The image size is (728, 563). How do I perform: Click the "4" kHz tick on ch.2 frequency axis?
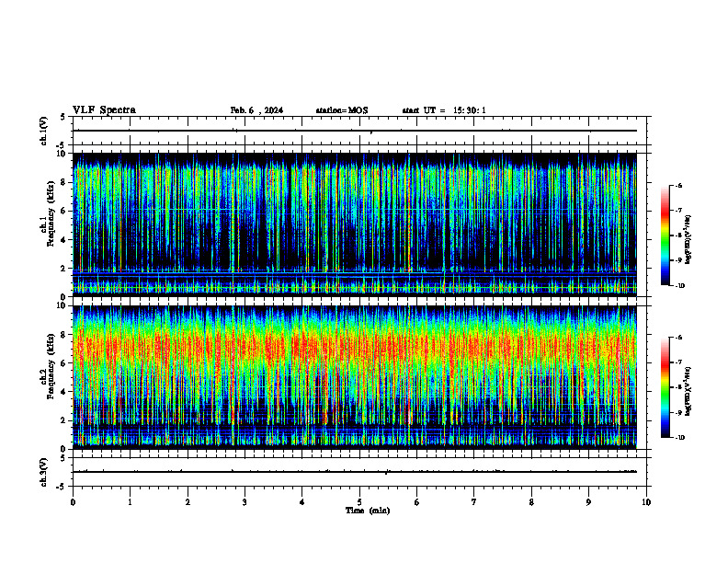click(64, 392)
